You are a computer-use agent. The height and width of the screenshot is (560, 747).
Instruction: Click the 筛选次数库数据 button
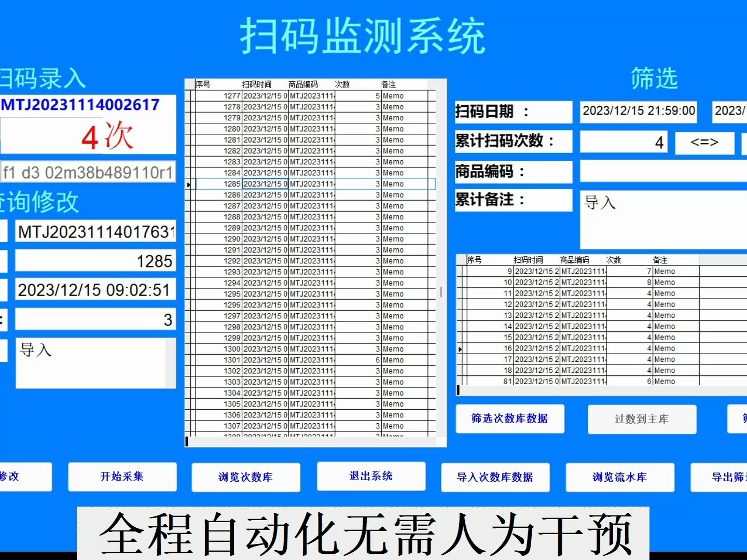click(x=509, y=418)
